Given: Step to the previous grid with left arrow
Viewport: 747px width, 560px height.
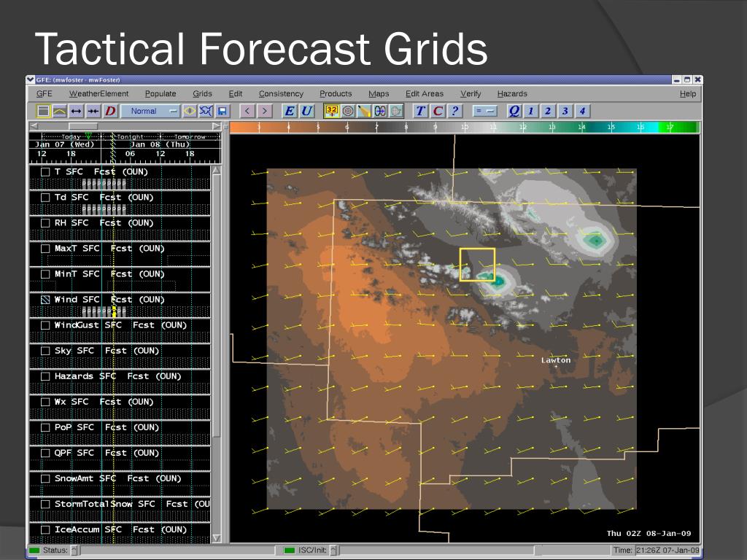Looking at the screenshot, I should pos(247,111).
